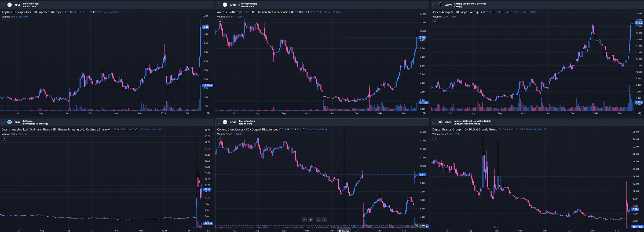Click the flag icon beside ARQT
Viewport: 644px width, 232px height.
239,5
